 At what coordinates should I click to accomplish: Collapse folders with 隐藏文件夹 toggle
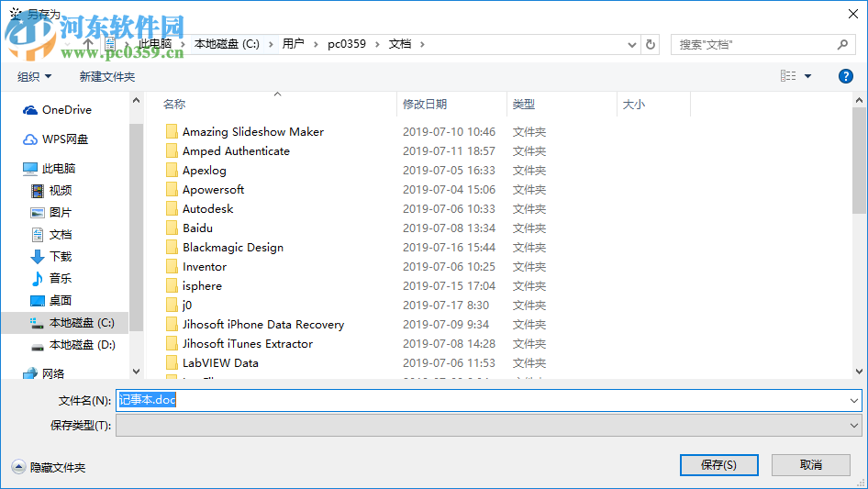(x=49, y=467)
